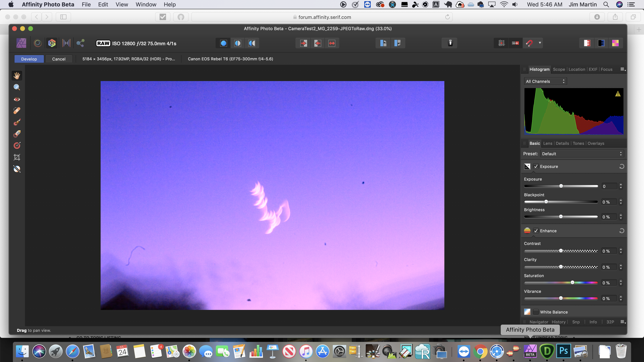Switch to the Tones tab
Screen dimensions: 644x362
(578, 143)
